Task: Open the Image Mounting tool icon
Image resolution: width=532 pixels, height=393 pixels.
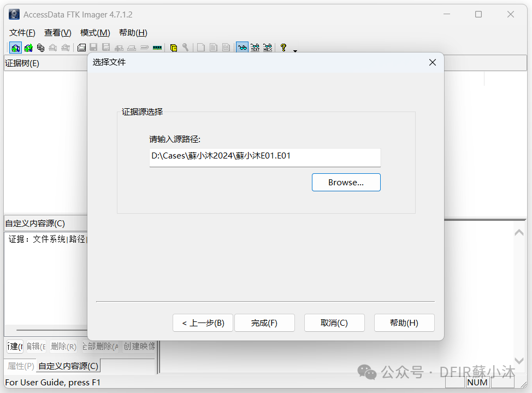Action: [41, 48]
